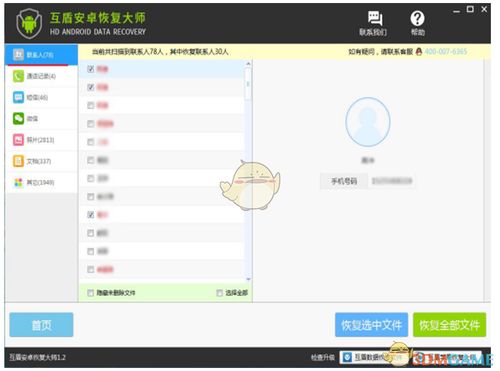Viewport: 500px width, 371px height.
Task: Enable the 隐藏未删除文件 checkbox
Action: pos(90,293)
